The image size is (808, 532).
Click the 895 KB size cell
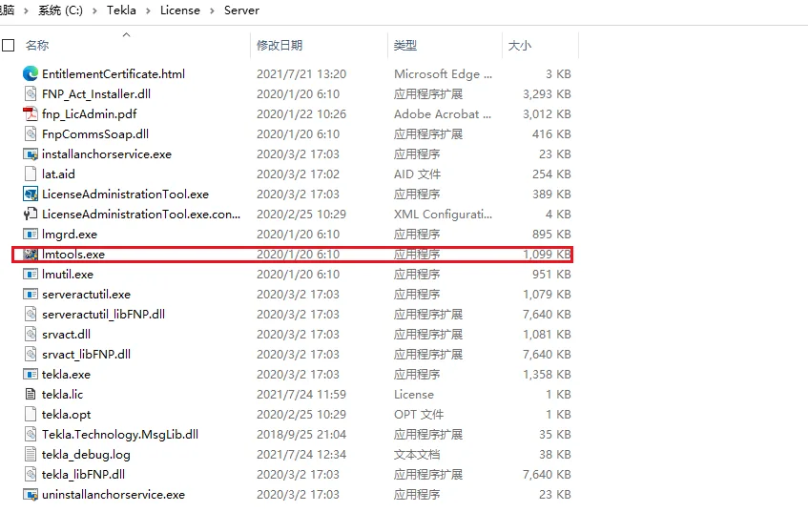(x=551, y=235)
